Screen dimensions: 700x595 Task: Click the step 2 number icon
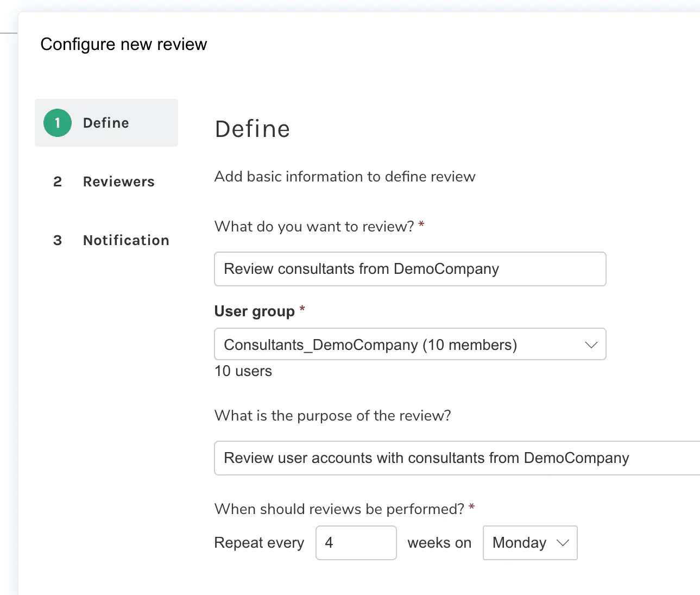(58, 181)
